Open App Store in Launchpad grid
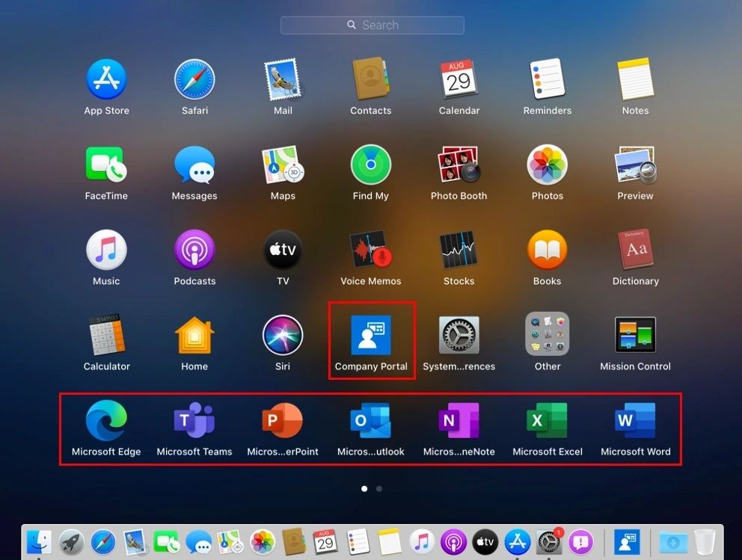742x560 pixels. point(106,79)
